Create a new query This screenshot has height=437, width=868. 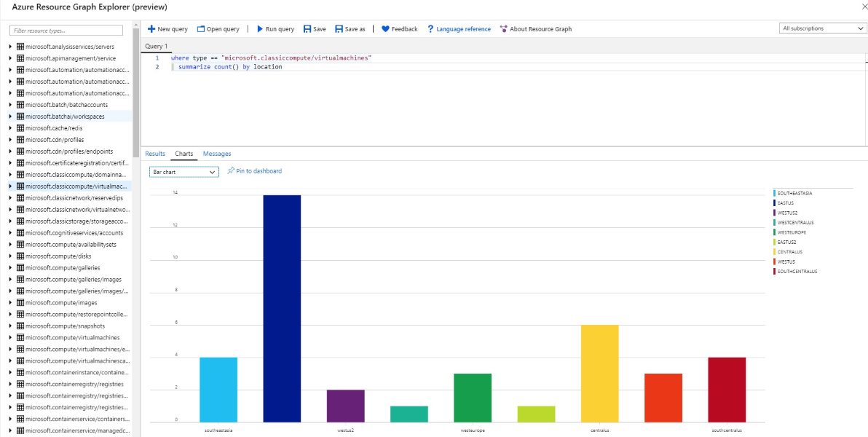click(167, 28)
